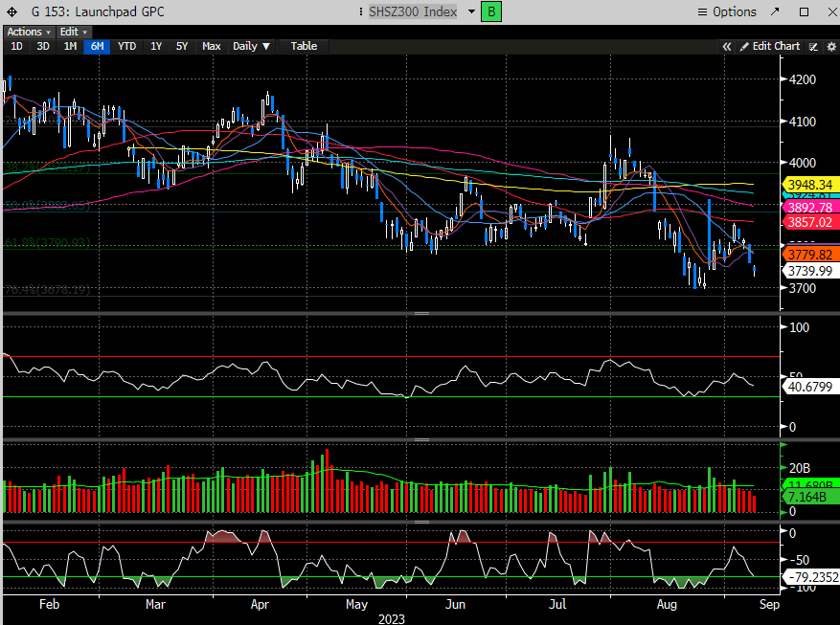Click the 2023 year label
This screenshot has height=625, width=840.
(391, 619)
